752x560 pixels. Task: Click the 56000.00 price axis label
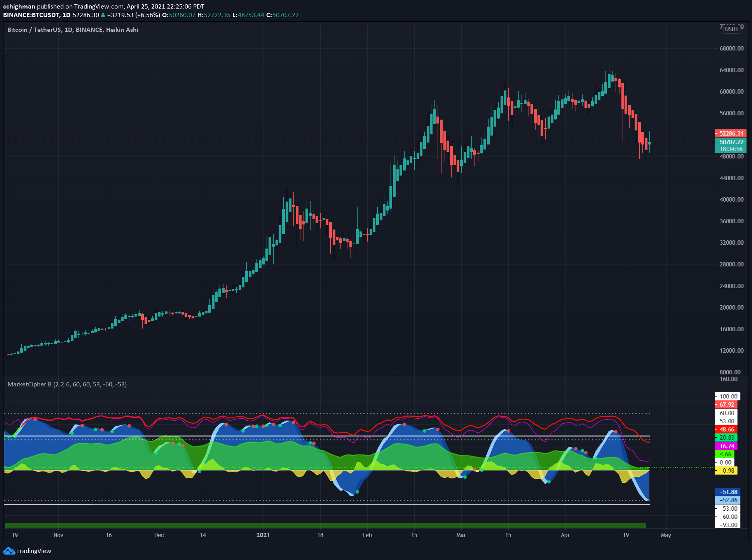[731, 113]
